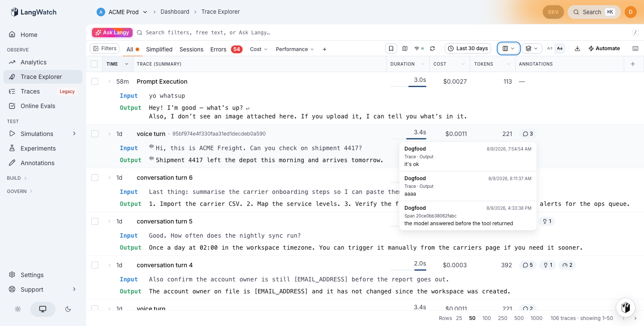Select all traces with header checkbox
The height and width of the screenshot is (326, 644).
(94, 64)
